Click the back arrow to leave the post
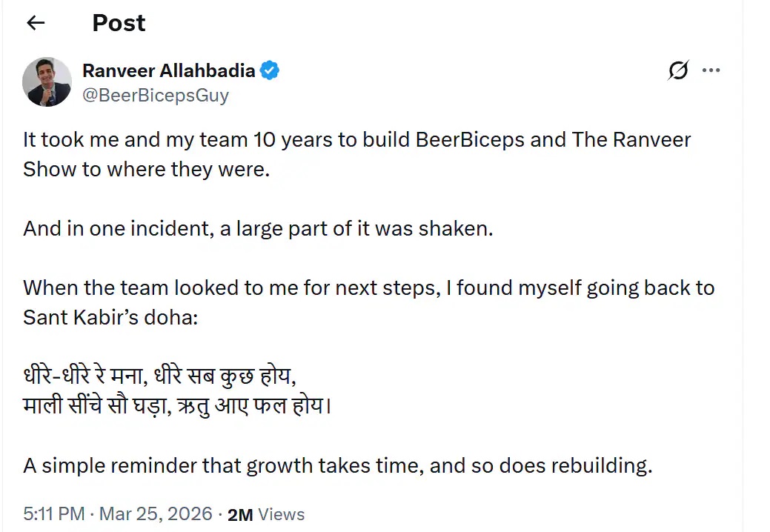The height and width of the screenshot is (532, 770). point(36,22)
